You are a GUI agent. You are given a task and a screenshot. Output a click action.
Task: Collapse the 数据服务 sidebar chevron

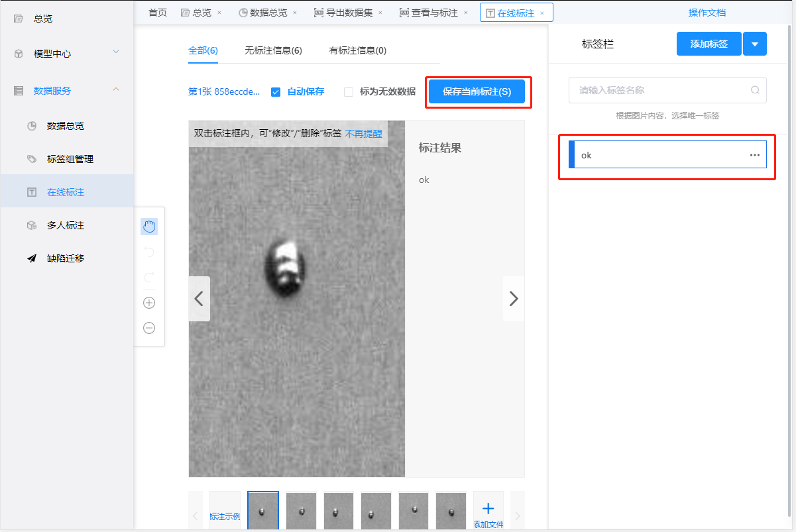pos(116,89)
